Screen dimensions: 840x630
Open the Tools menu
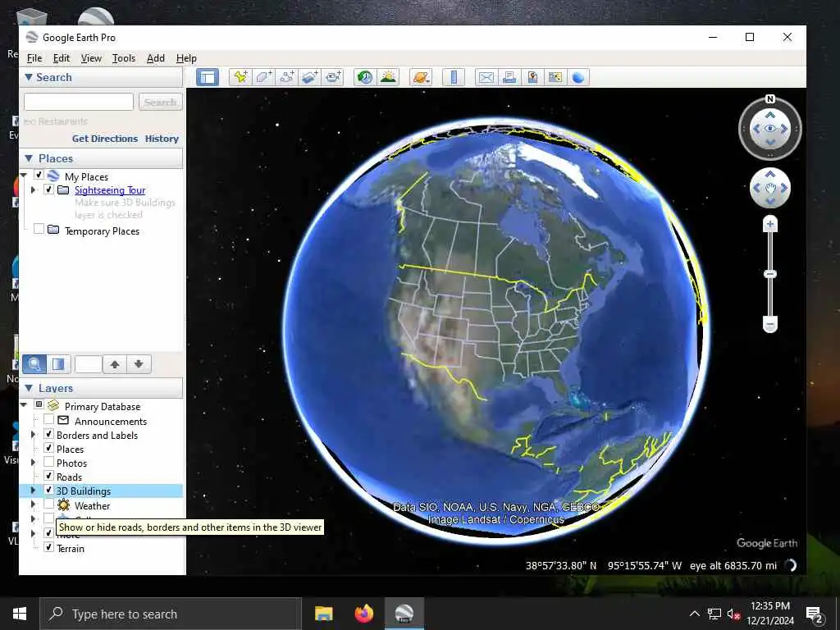(124, 58)
